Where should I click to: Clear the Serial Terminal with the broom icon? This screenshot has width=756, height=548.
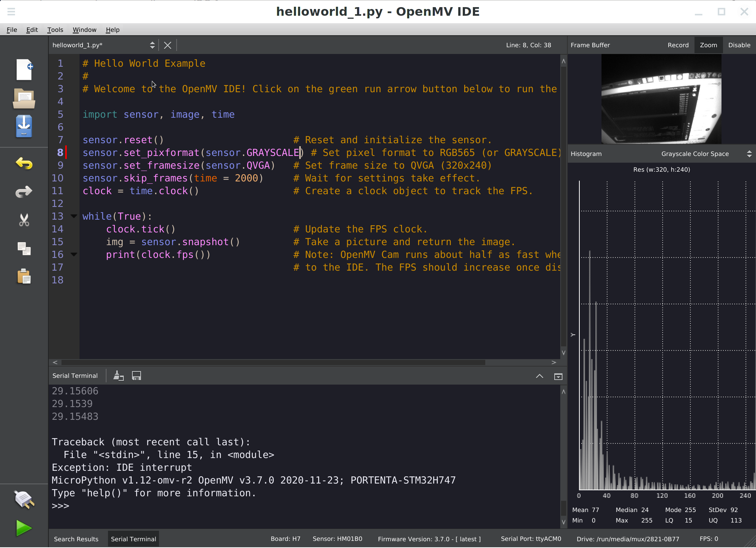tap(118, 375)
